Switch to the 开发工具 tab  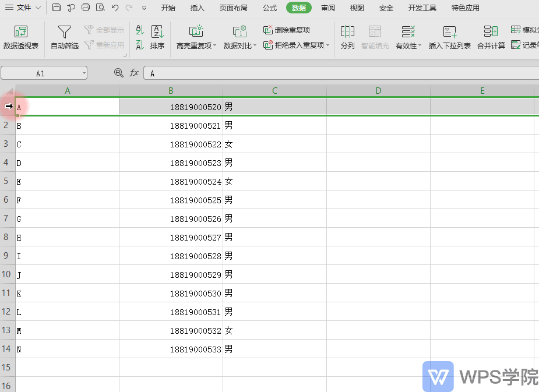tap(422, 8)
